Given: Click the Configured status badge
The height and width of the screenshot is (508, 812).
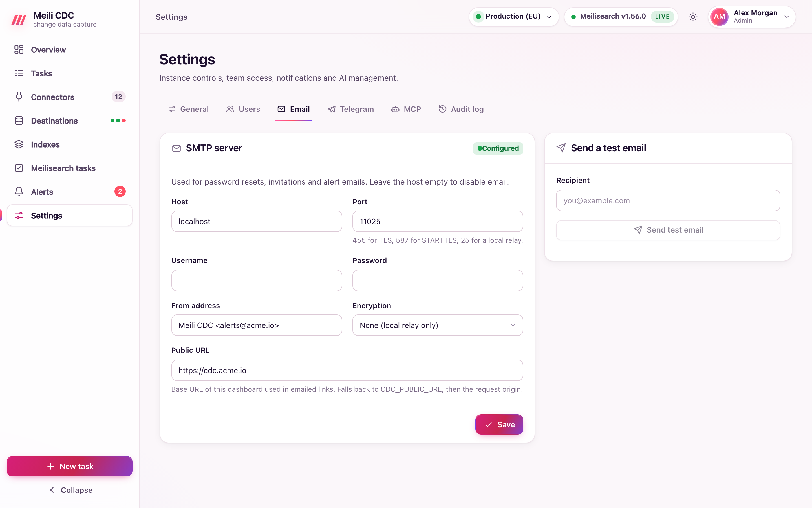Looking at the screenshot, I should [x=498, y=148].
